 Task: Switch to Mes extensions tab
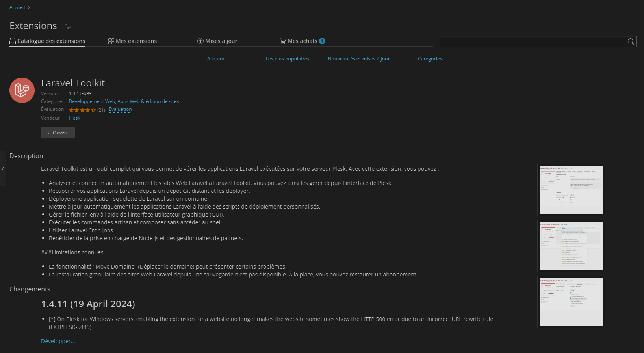point(132,41)
